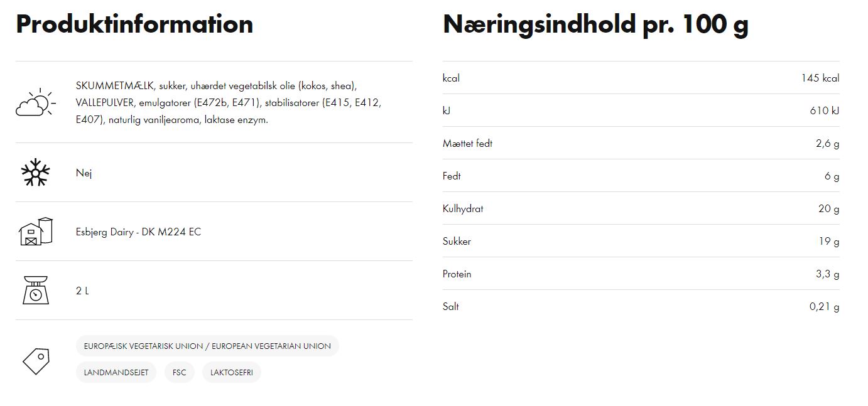Image resolution: width=868 pixels, height=406 pixels.
Task: Click the ingredients list text
Action: pos(229,102)
